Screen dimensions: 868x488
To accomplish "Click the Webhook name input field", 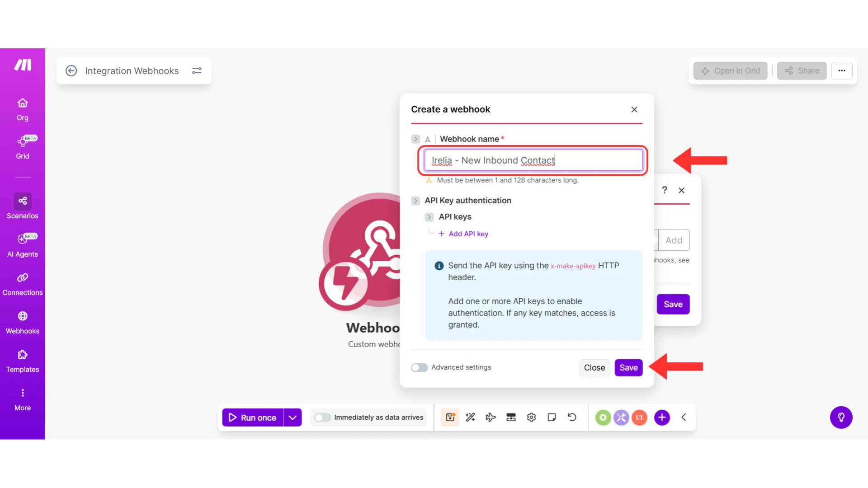I will (533, 160).
